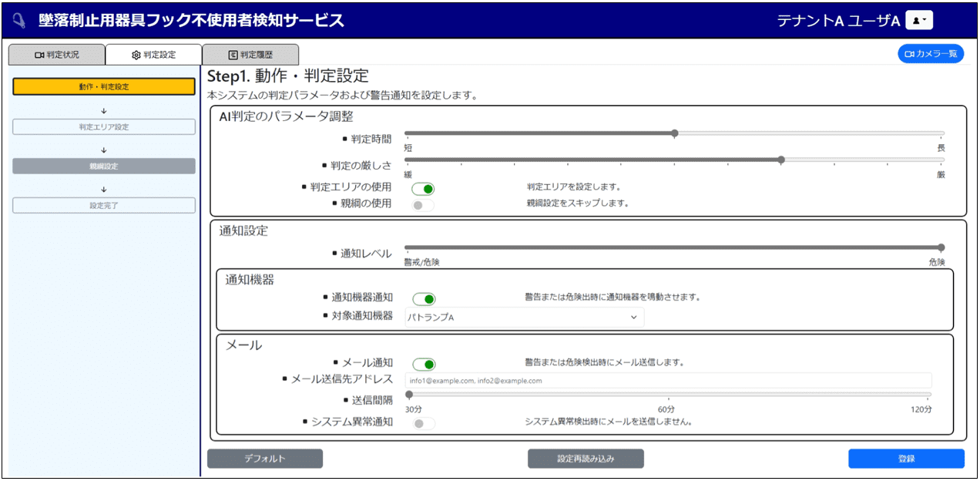Turn off the 通知機器通知 switch

(x=424, y=299)
